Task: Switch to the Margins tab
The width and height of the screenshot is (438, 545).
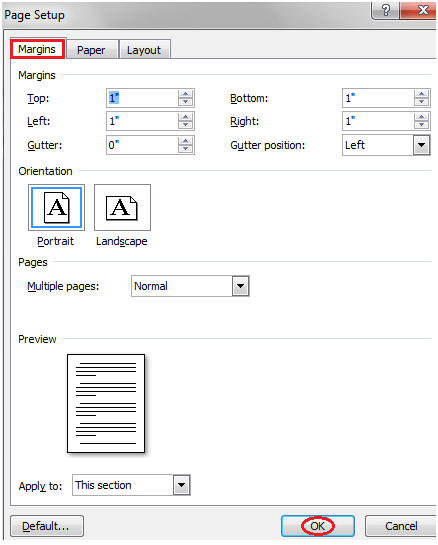Action: (x=37, y=49)
